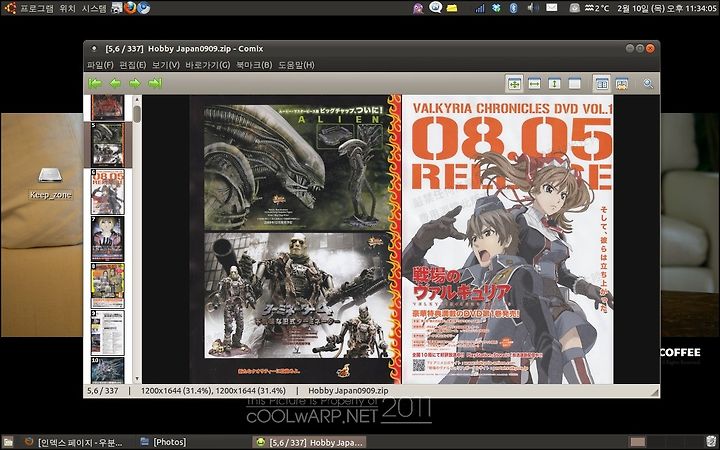
Task: Click the Ubuntu logo in top panel
Action: (x=11, y=8)
